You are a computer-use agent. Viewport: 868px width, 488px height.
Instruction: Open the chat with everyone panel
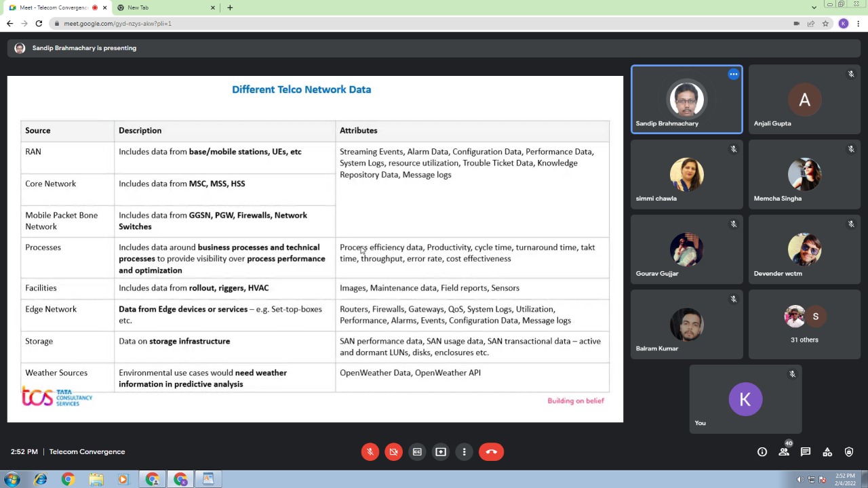tap(806, 452)
